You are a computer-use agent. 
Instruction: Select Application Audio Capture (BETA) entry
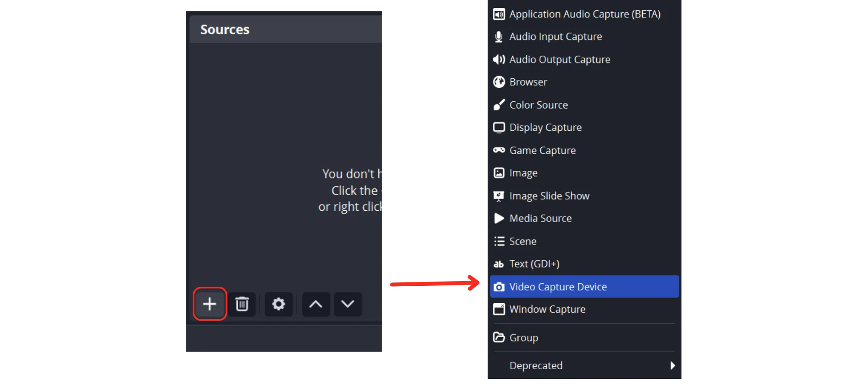(x=585, y=14)
